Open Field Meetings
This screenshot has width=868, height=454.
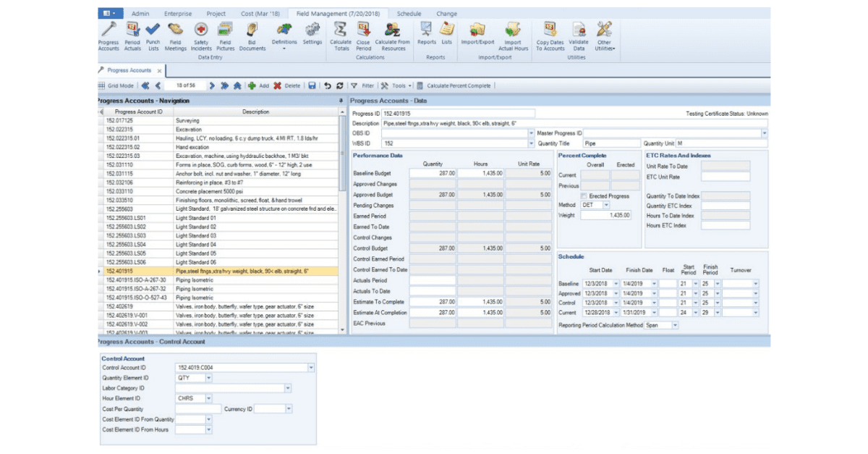pyautogui.click(x=176, y=35)
